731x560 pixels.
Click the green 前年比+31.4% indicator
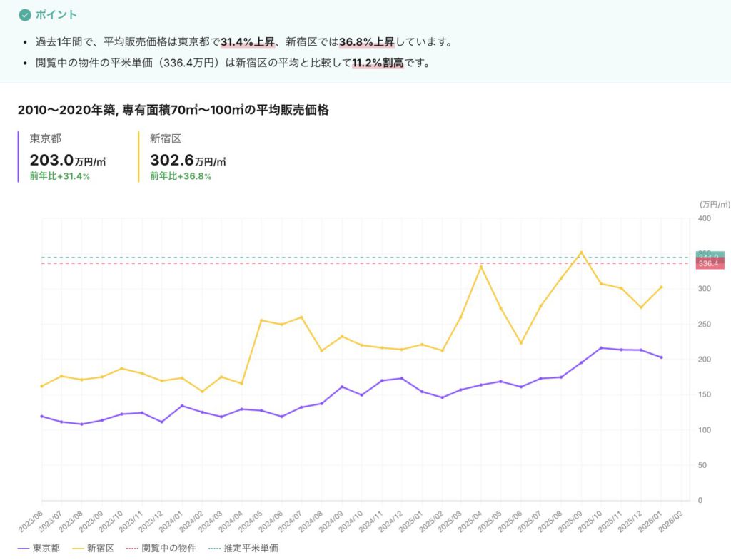pyautogui.click(x=59, y=176)
